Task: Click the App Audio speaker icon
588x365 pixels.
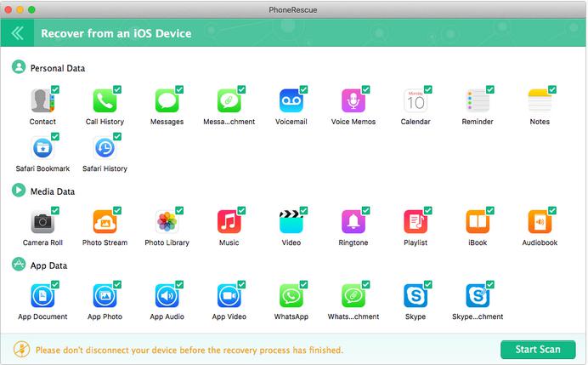Action: click(167, 295)
